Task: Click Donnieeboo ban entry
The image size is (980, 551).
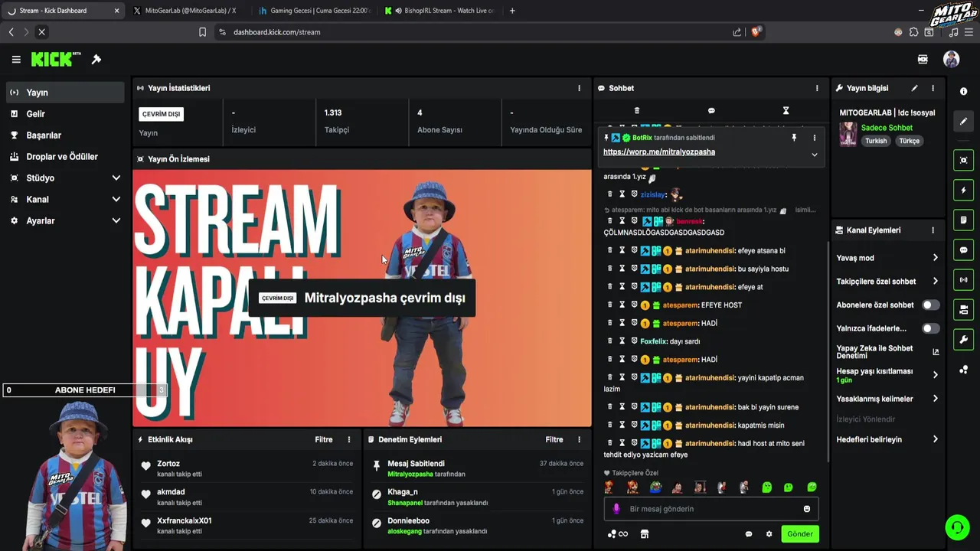Action: 479,526
